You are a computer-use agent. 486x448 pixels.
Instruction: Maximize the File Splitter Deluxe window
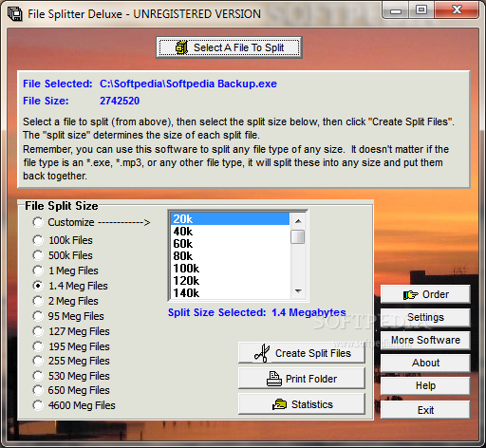coord(421,10)
